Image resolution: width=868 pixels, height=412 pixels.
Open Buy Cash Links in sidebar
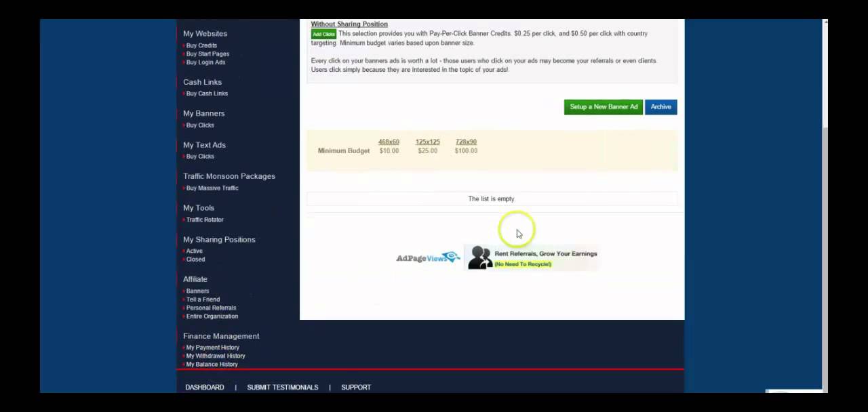[x=207, y=94]
